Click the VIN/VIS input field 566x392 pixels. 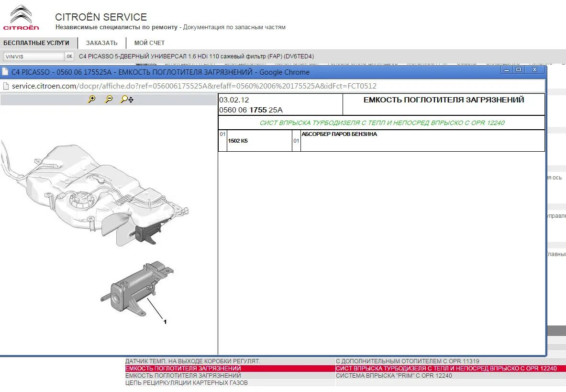[33, 56]
